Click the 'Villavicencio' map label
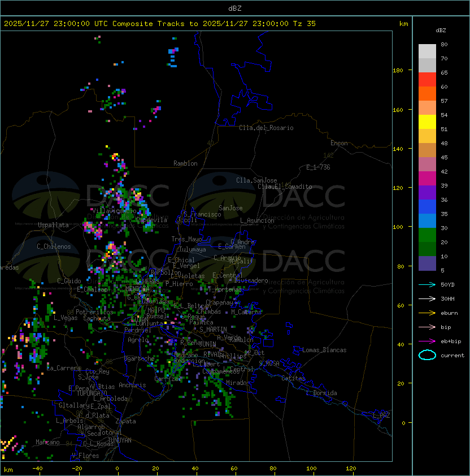470x476 pixels. pyautogui.click(x=114, y=211)
